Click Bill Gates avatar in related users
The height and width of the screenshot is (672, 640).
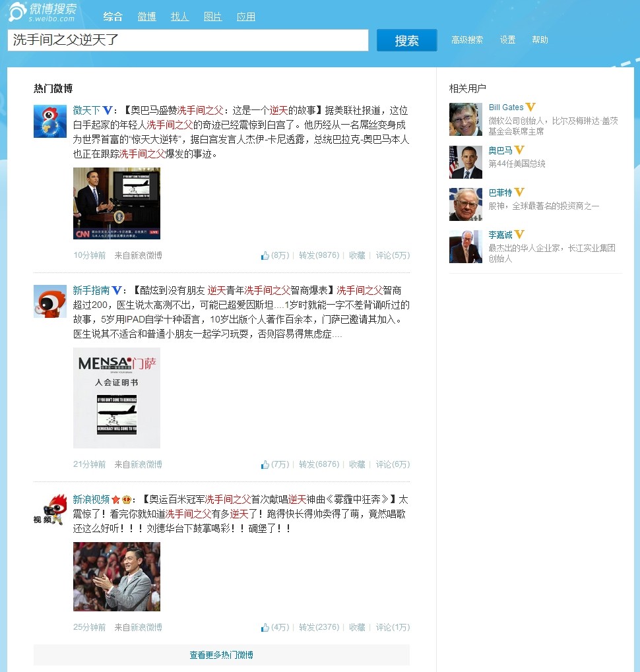click(x=466, y=119)
